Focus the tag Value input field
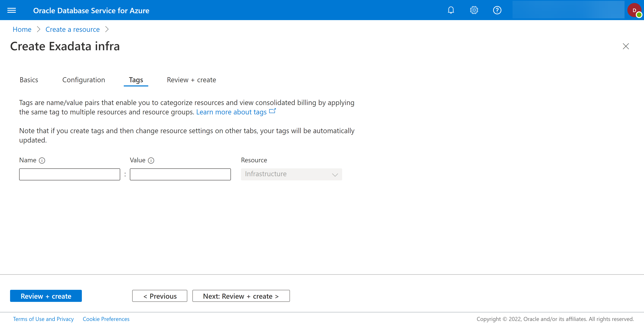Screen dimensions: 644x327 tap(180, 174)
